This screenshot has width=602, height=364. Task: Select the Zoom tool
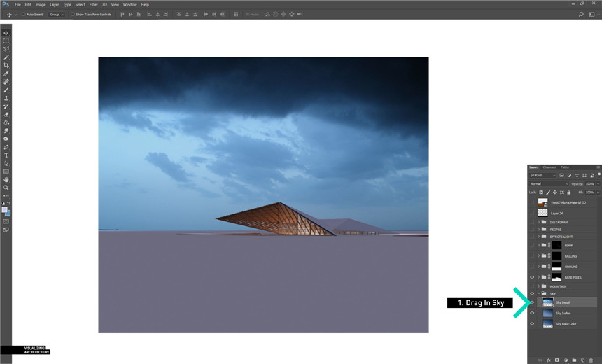6,188
